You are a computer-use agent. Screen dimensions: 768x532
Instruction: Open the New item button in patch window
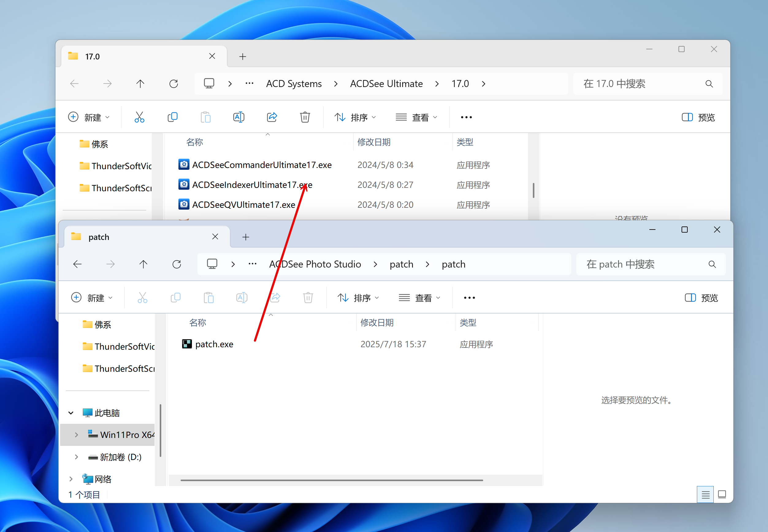click(92, 298)
